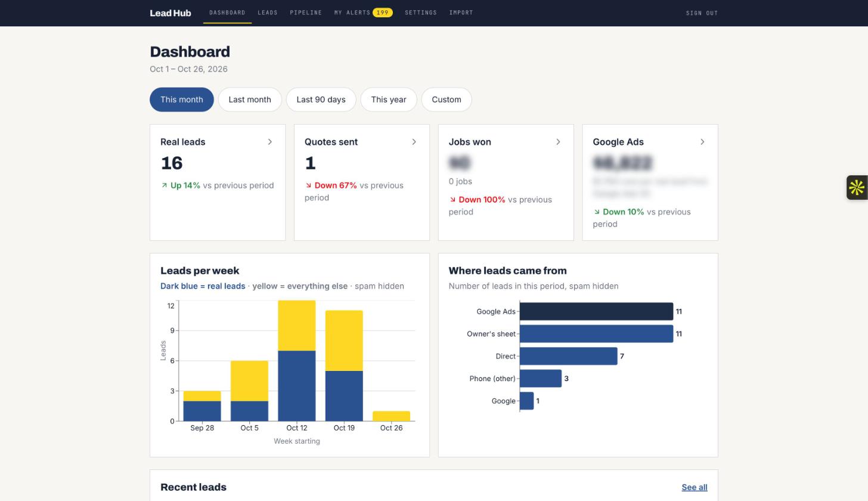Image resolution: width=868 pixels, height=501 pixels.
Task: Click the yellow asterisk widget at right edge
Action: click(857, 187)
